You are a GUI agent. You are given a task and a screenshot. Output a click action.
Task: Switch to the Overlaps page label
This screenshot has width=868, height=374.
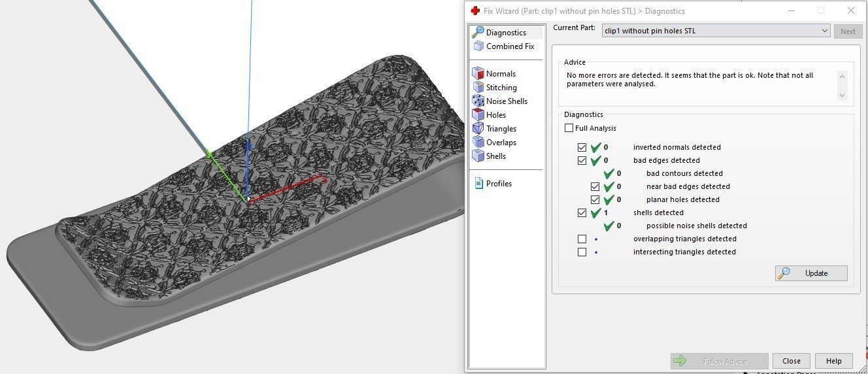pyautogui.click(x=501, y=143)
